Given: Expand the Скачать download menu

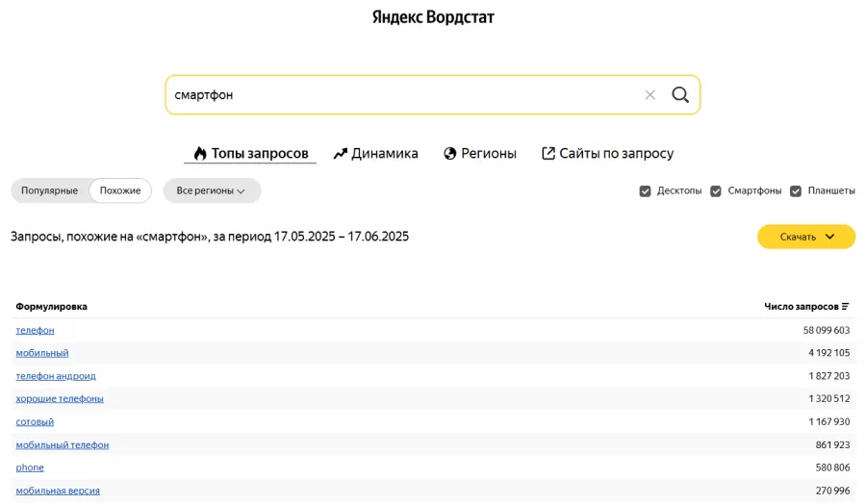Looking at the screenshot, I should tap(806, 237).
